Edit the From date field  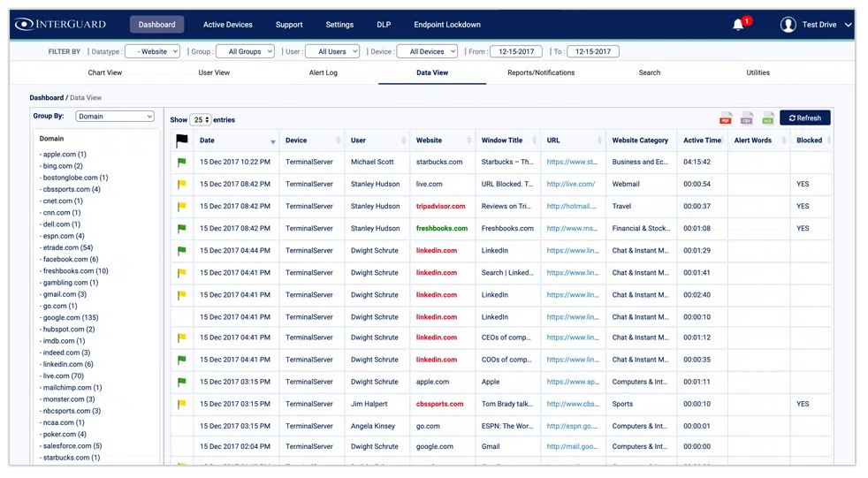point(516,51)
